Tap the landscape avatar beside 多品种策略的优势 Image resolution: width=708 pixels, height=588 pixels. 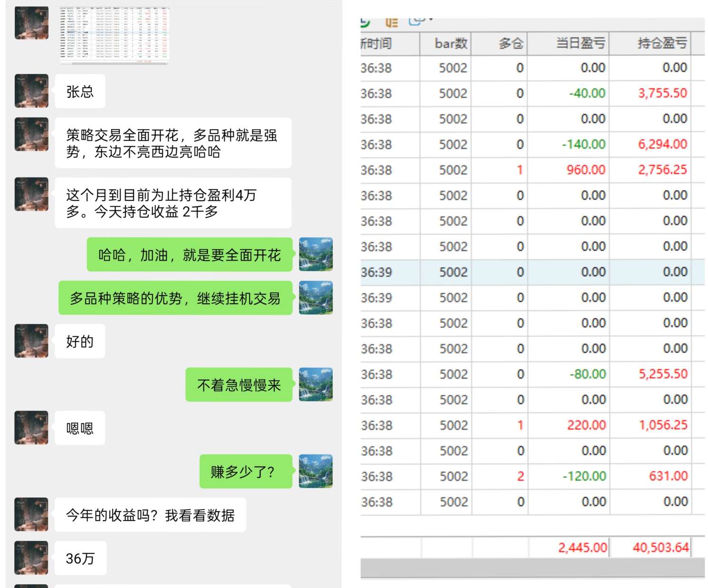point(316,298)
